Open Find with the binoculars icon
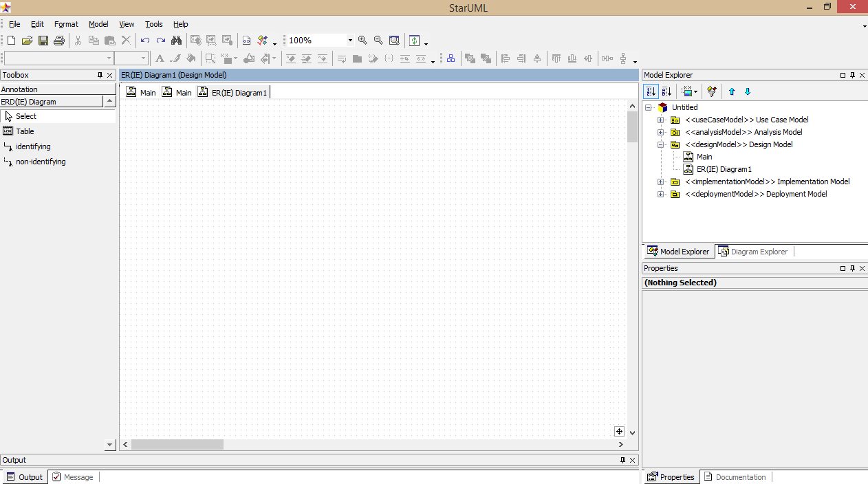 177,41
